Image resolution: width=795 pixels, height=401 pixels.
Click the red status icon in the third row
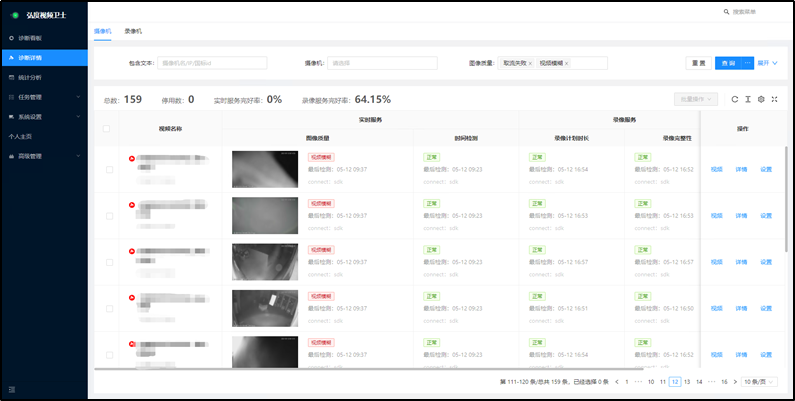pyautogui.click(x=132, y=251)
